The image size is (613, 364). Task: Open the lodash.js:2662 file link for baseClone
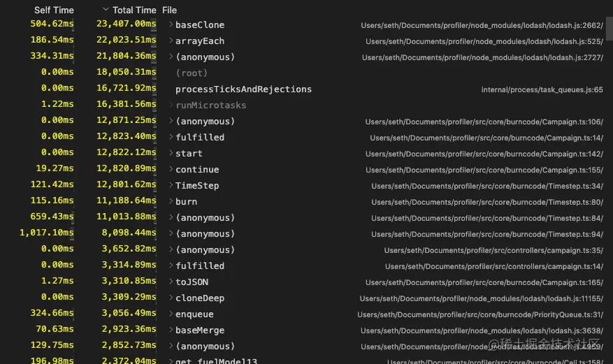click(482, 25)
